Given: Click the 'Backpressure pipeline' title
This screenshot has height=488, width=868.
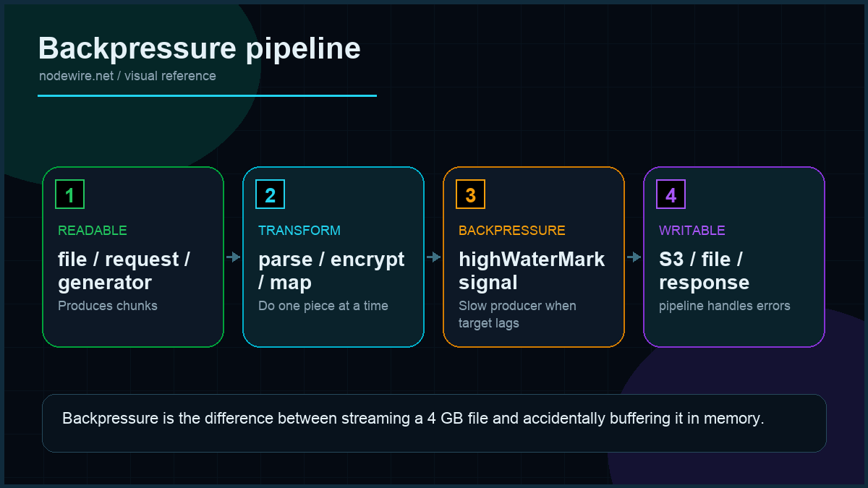Looking at the screenshot, I should click(x=199, y=48).
